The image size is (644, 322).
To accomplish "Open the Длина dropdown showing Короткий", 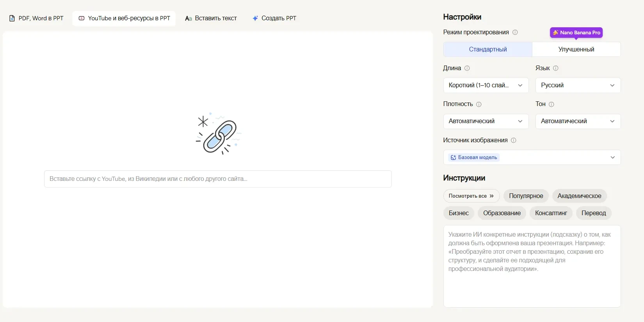I will (x=486, y=85).
